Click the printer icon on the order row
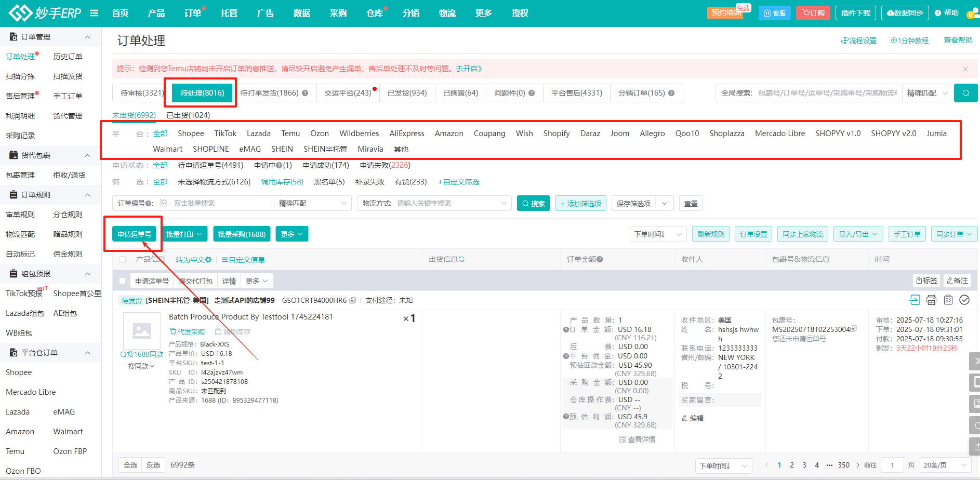The image size is (980, 480). [931, 300]
